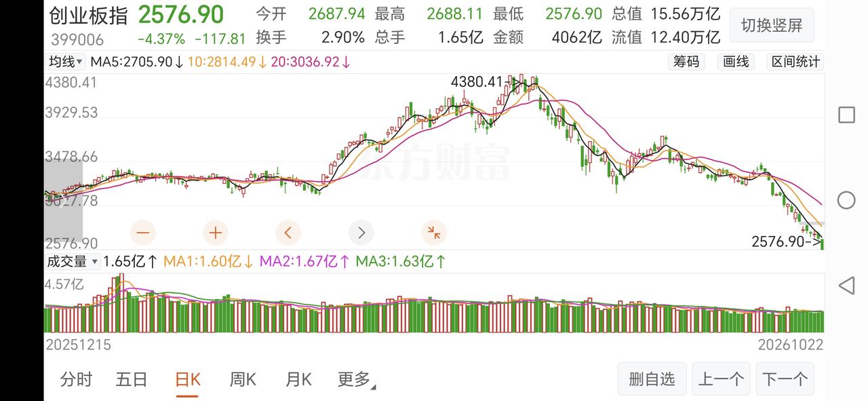The width and height of the screenshot is (868, 401).
Task: Tap 删自选 to remove from watchlist
Action: (x=652, y=379)
